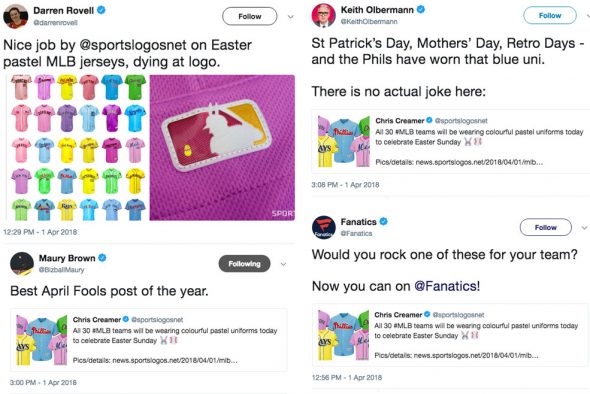Viewport: 590px width, 394px height.
Task: Click the Fanatics verified badge
Action: point(383,222)
